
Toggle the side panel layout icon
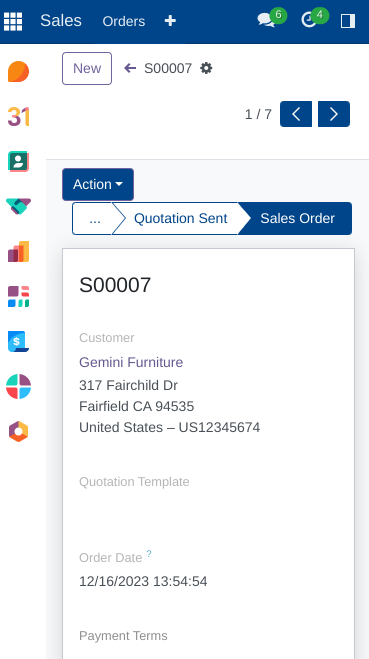tap(348, 21)
